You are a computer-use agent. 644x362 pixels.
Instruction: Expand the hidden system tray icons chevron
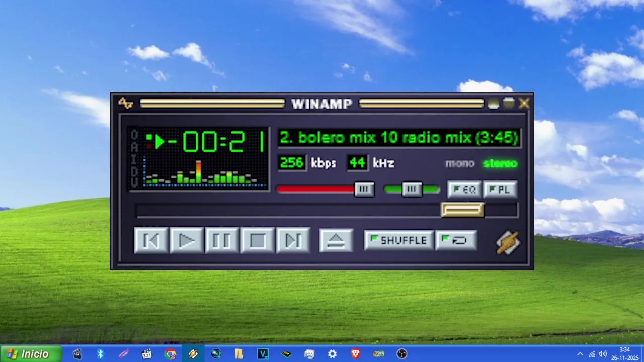click(x=580, y=354)
